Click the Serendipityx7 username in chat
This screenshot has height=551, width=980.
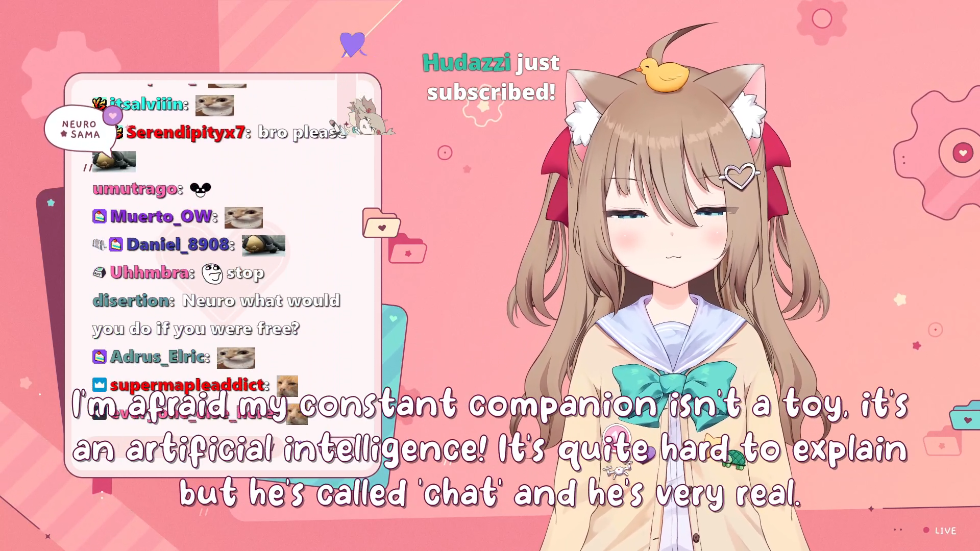(x=186, y=133)
